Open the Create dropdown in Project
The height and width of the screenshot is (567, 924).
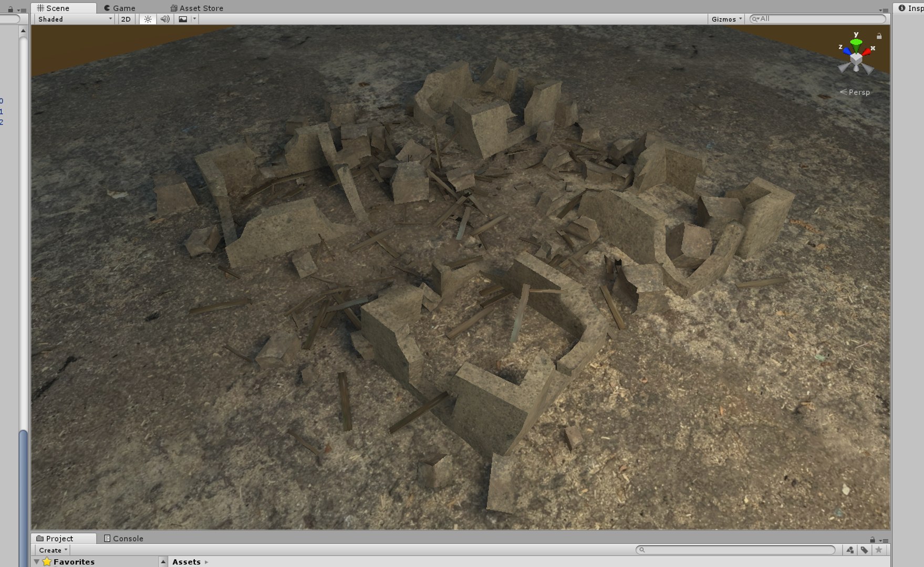(x=53, y=550)
